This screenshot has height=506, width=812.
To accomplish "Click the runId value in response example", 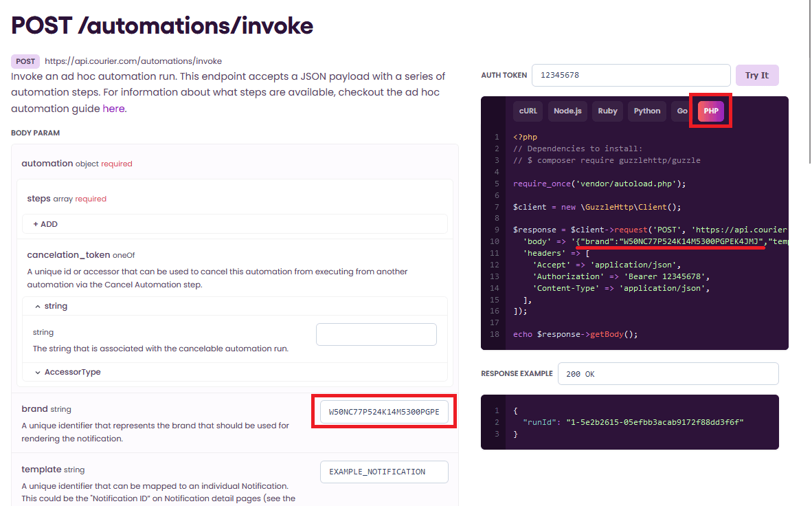I will (x=655, y=422).
